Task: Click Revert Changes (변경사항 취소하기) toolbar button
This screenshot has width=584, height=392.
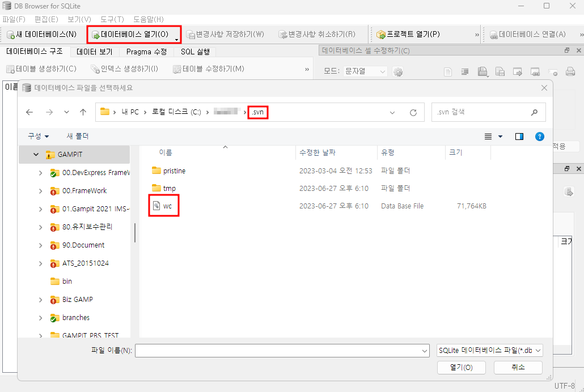Action: [x=318, y=35]
